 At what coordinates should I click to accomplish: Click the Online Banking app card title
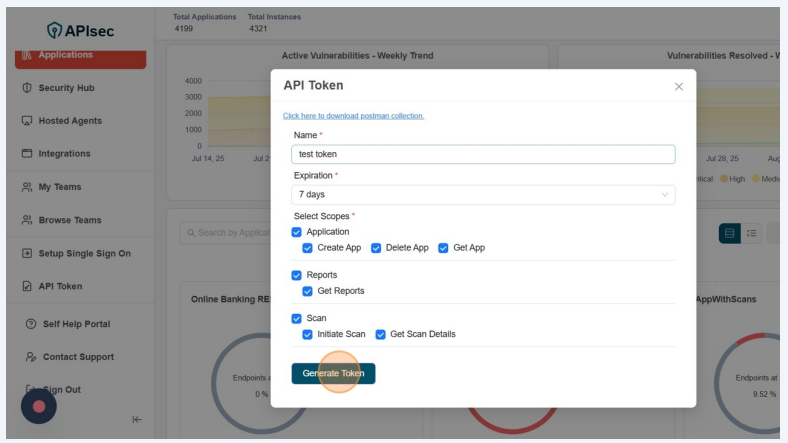pos(230,299)
